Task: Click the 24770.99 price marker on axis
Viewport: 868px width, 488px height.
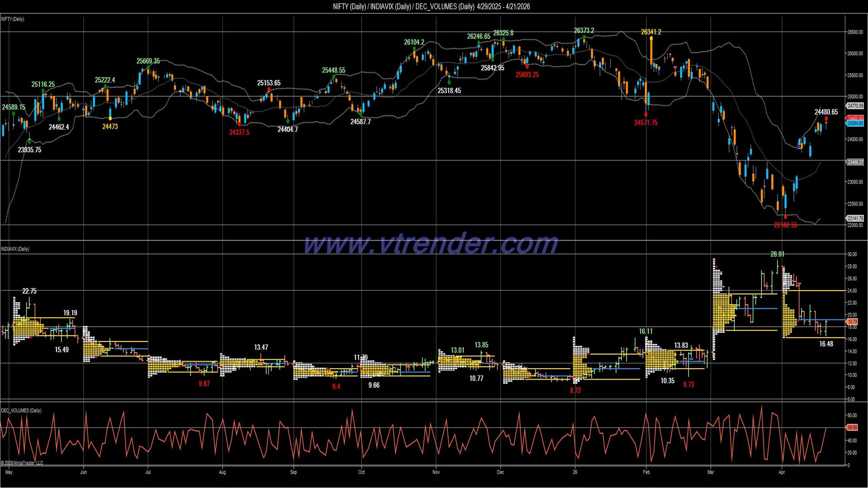Action: (855, 106)
